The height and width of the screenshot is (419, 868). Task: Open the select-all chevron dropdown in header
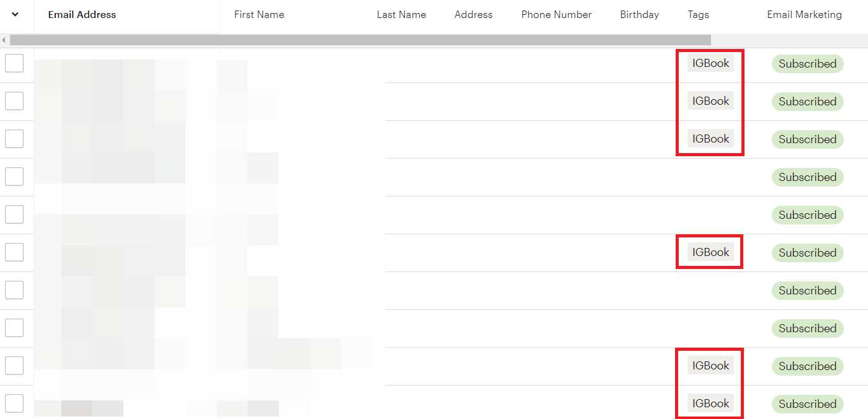15,15
